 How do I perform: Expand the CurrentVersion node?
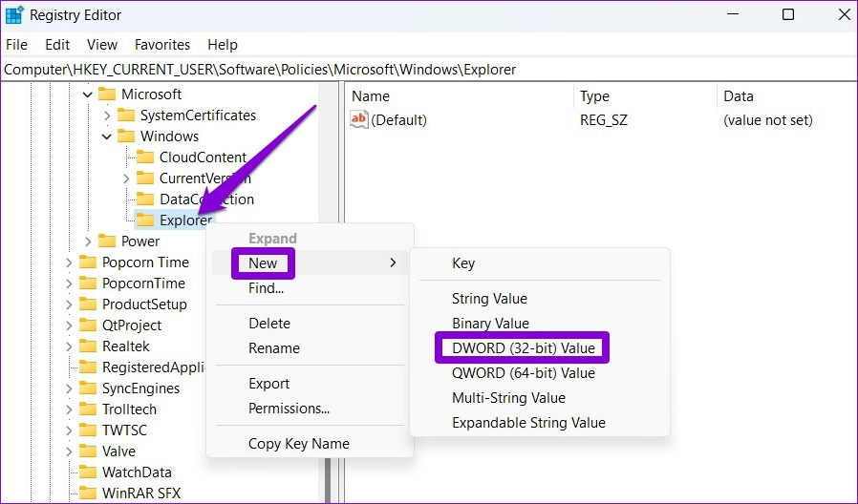tap(126, 178)
